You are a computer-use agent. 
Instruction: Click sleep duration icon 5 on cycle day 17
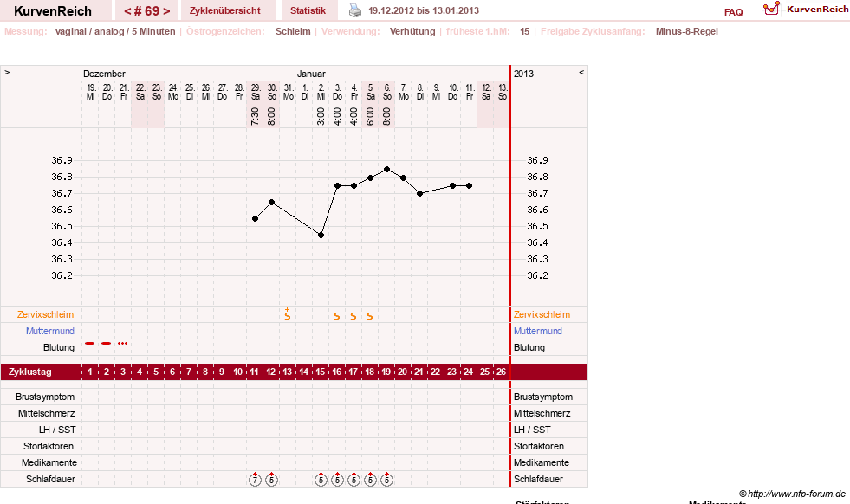pyautogui.click(x=354, y=480)
